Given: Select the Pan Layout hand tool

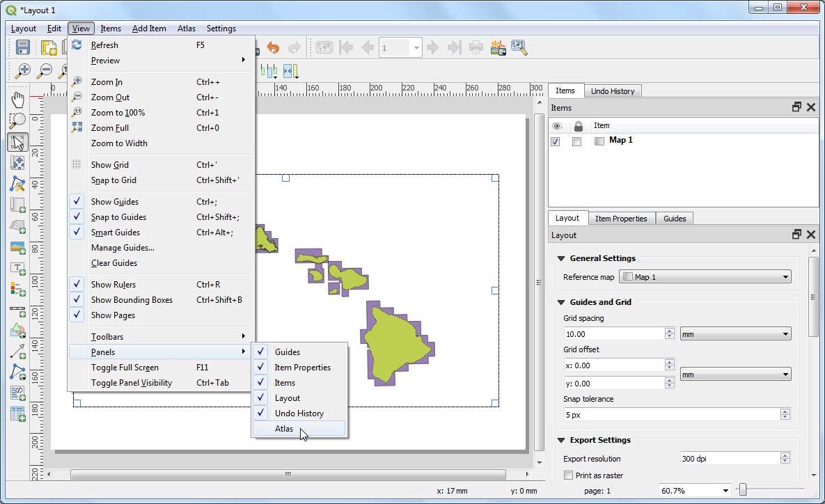Looking at the screenshot, I should (18, 100).
